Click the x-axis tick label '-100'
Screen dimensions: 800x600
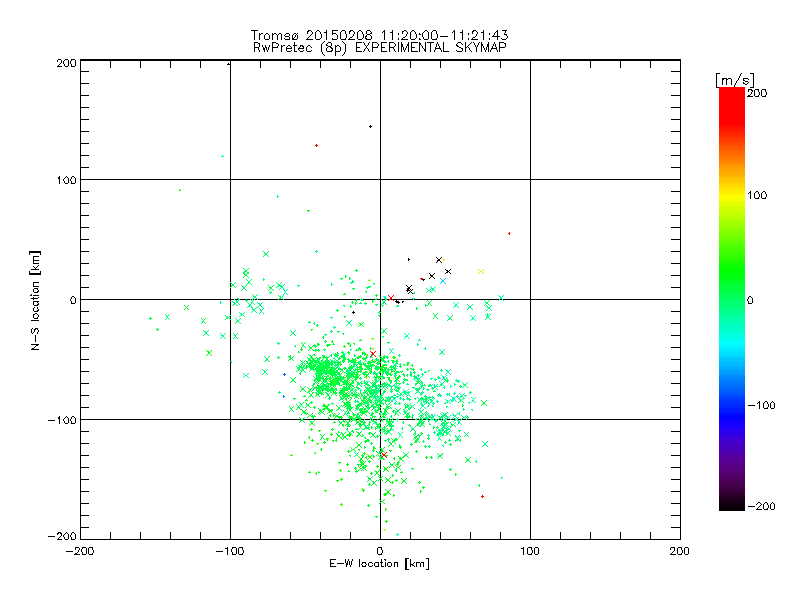point(230,551)
